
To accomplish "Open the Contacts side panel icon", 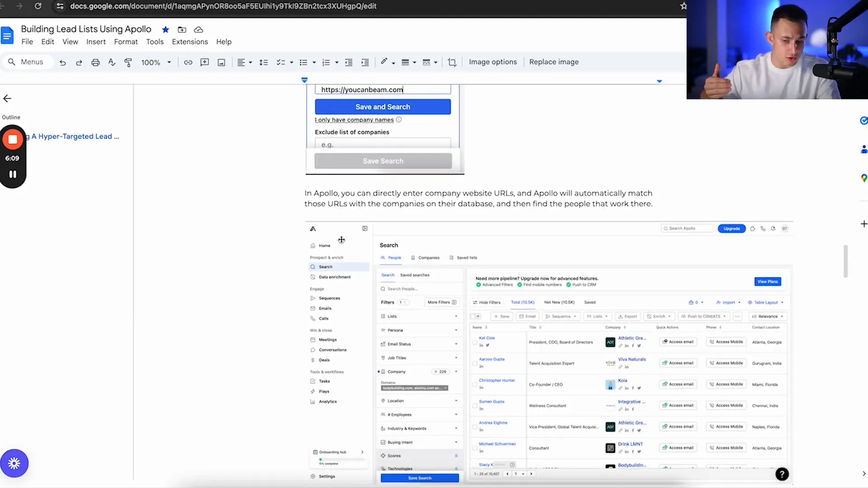I will pyautogui.click(x=864, y=149).
